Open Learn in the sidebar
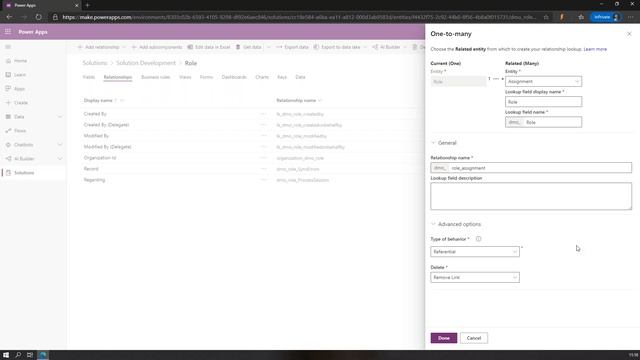This screenshot has height=360, width=640. (x=20, y=75)
